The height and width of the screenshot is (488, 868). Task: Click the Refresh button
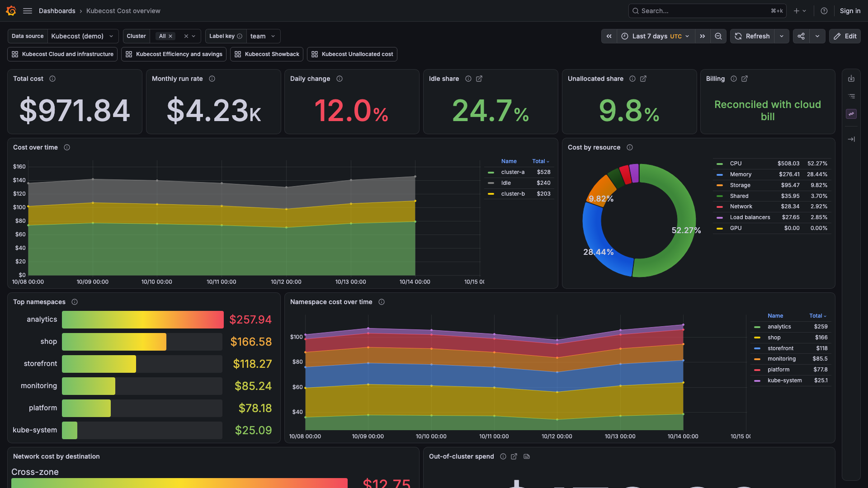point(752,36)
